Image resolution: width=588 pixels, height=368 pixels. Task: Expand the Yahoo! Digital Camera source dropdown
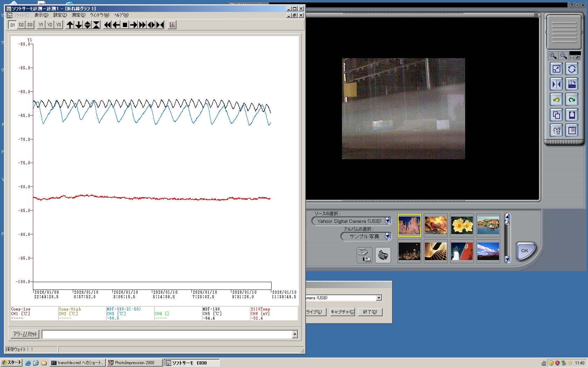point(388,221)
